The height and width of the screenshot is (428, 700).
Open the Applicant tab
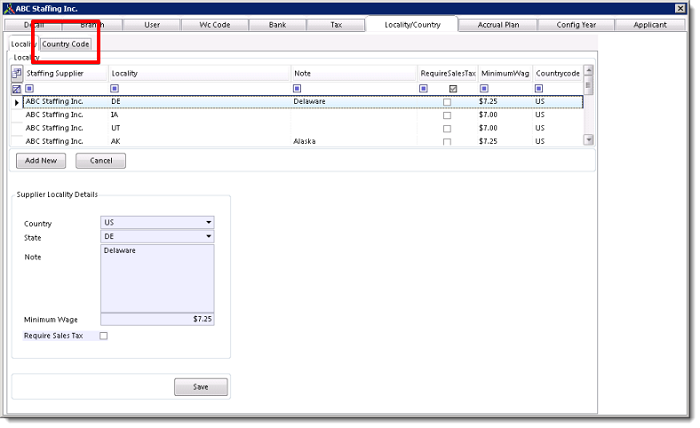(x=650, y=25)
